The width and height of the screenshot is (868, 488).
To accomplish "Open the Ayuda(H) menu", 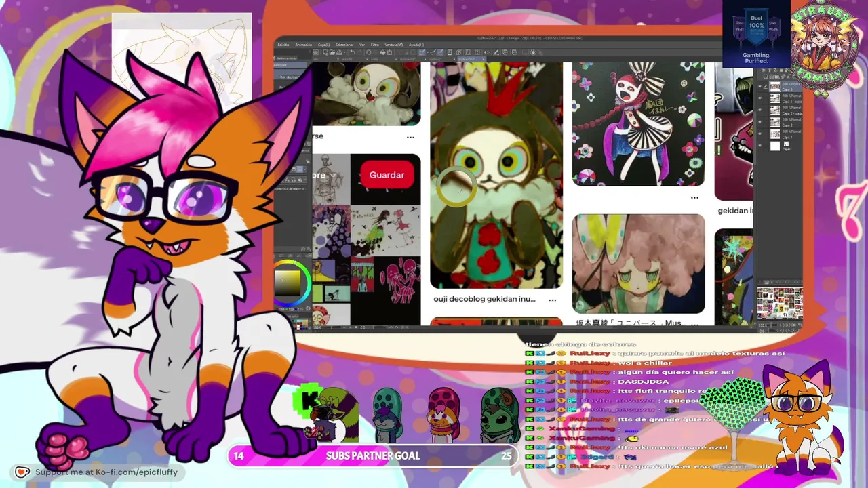I will click(416, 45).
